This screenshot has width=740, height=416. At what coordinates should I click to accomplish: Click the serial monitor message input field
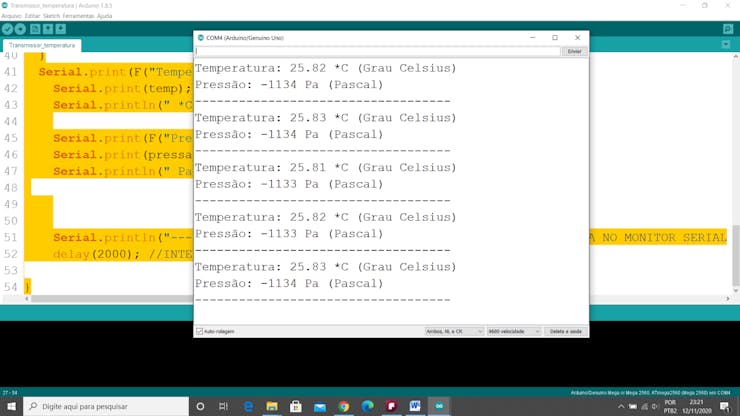click(x=377, y=51)
